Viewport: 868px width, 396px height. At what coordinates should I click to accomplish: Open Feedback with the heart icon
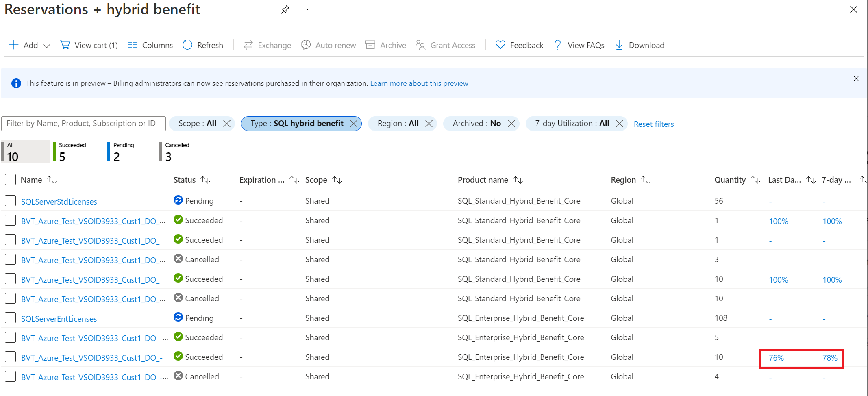point(519,45)
